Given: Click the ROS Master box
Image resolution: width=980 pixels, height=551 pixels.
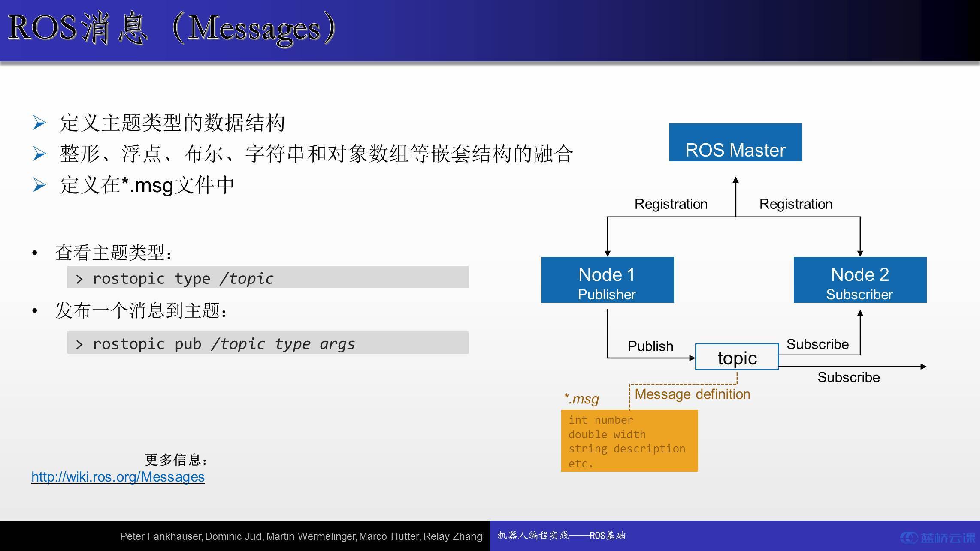Looking at the screenshot, I should coord(735,142).
